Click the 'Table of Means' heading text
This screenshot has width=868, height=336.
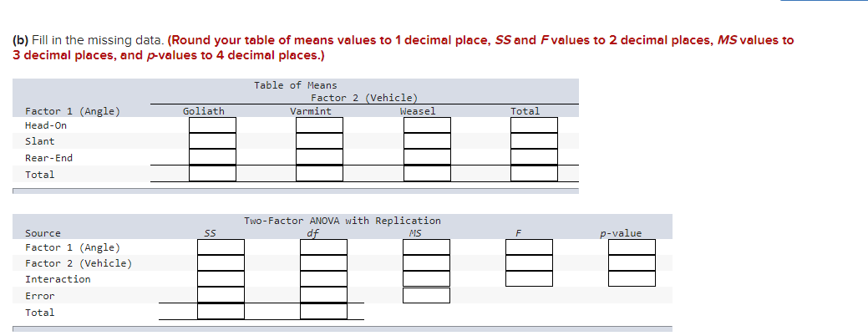click(x=295, y=85)
